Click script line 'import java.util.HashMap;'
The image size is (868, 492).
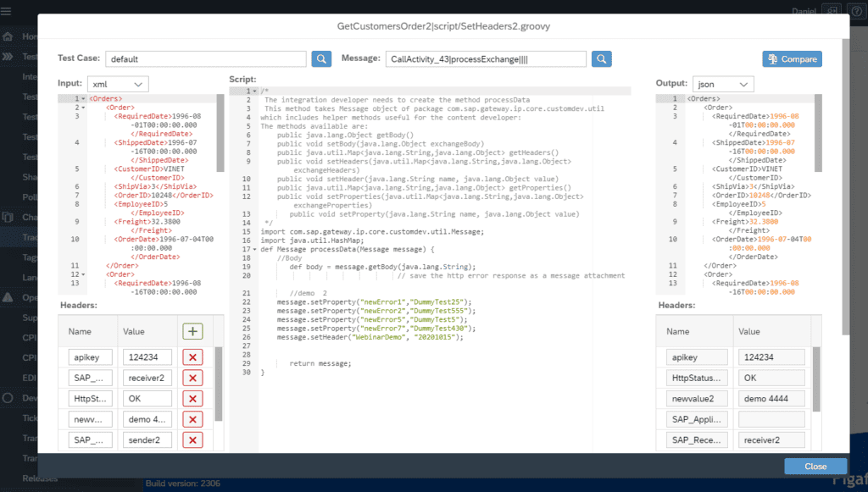click(312, 240)
